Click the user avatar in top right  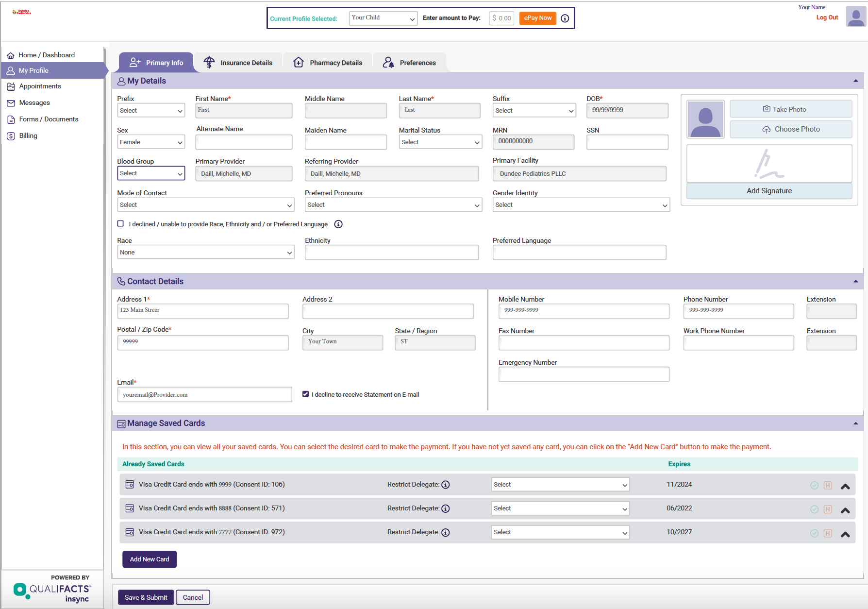click(855, 17)
